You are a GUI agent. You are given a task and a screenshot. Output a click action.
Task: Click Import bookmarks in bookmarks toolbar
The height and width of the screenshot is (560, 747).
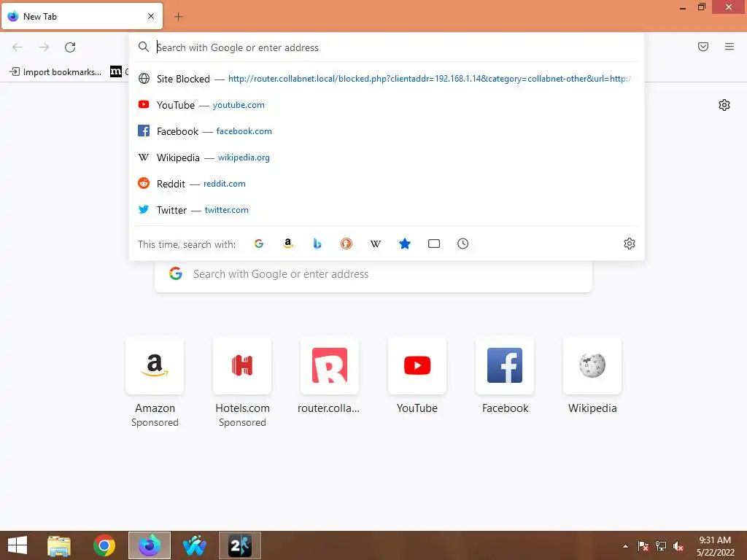click(55, 72)
